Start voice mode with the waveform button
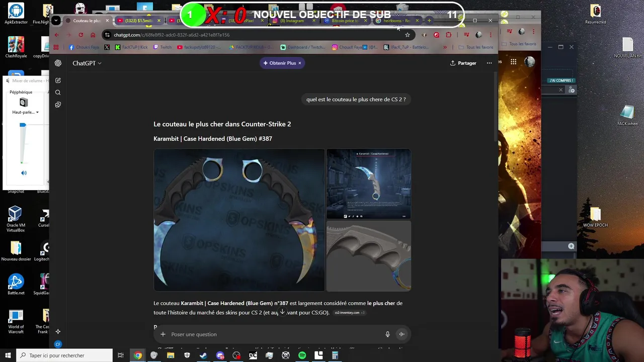This screenshot has height=362, width=644. pyautogui.click(x=401, y=334)
